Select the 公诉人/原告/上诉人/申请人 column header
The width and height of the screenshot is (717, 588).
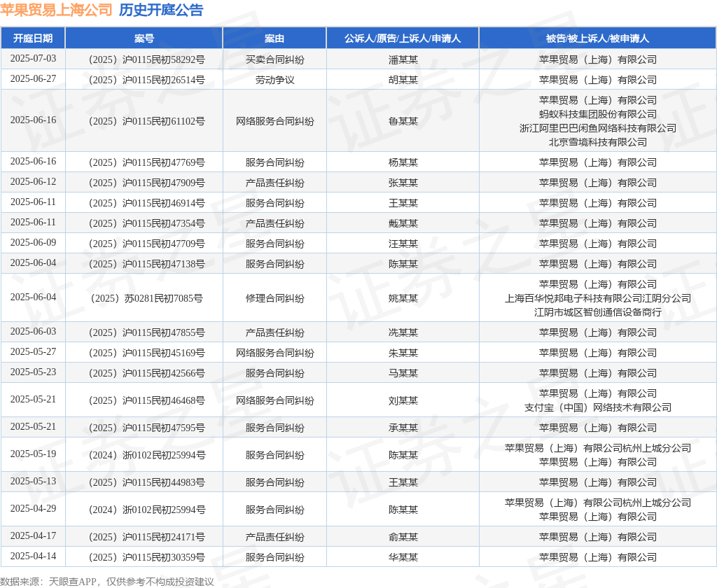click(403, 38)
